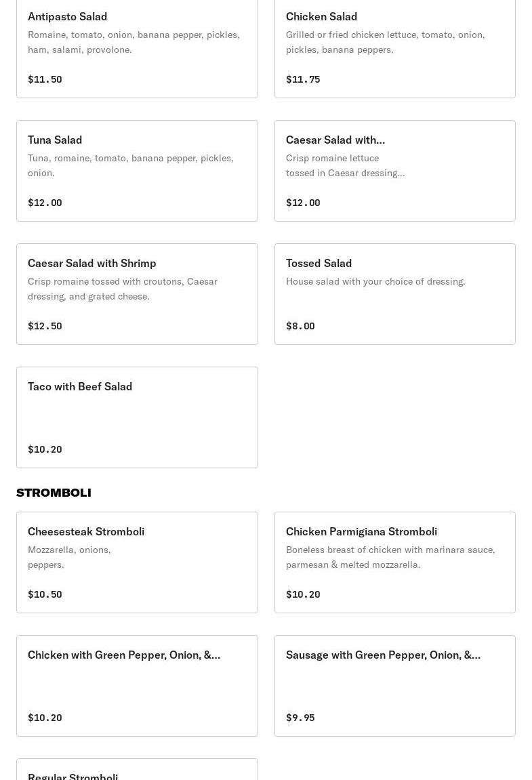Click the Antipasto Salad ingredients description
This screenshot has height=780, width=532.
tap(134, 42)
